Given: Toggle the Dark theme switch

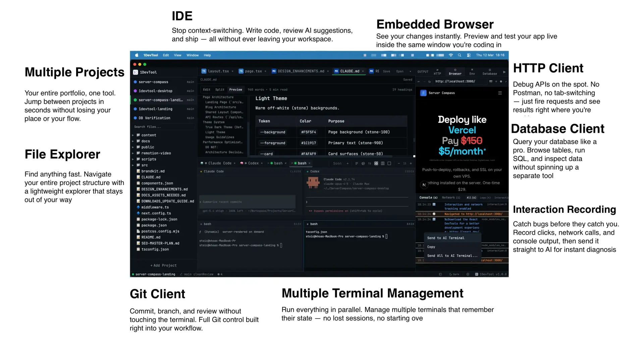Looking at the screenshot, I should pyautogui.click(x=454, y=274).
